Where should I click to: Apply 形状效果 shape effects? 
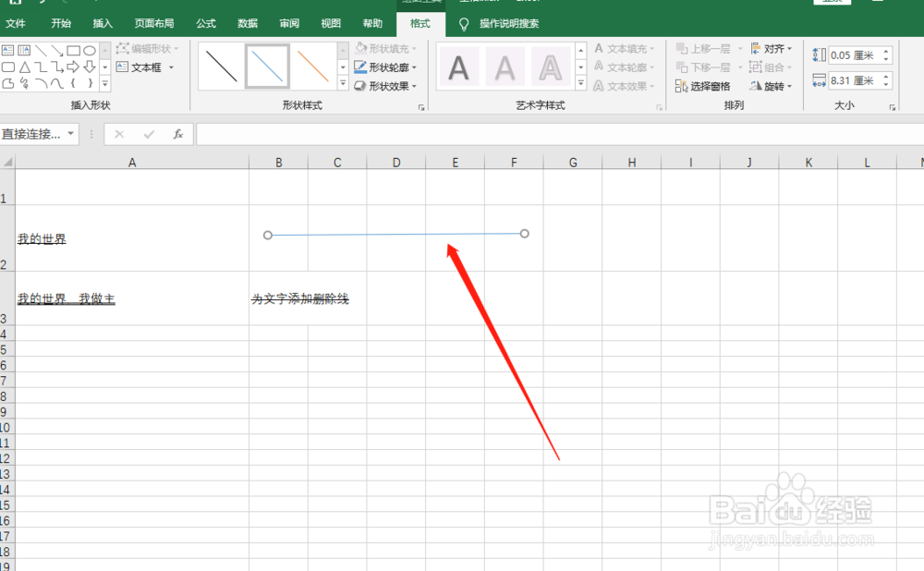(385, 86)
